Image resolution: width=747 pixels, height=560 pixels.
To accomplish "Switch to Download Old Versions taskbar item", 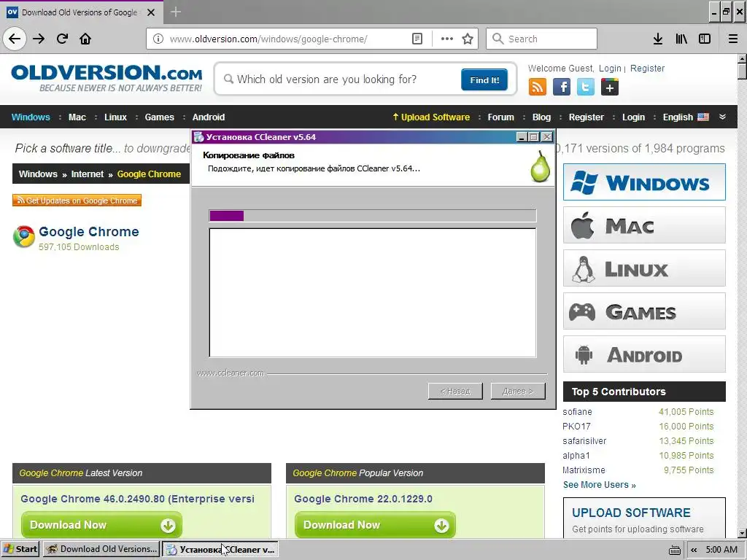I will (x=101, y=549).
